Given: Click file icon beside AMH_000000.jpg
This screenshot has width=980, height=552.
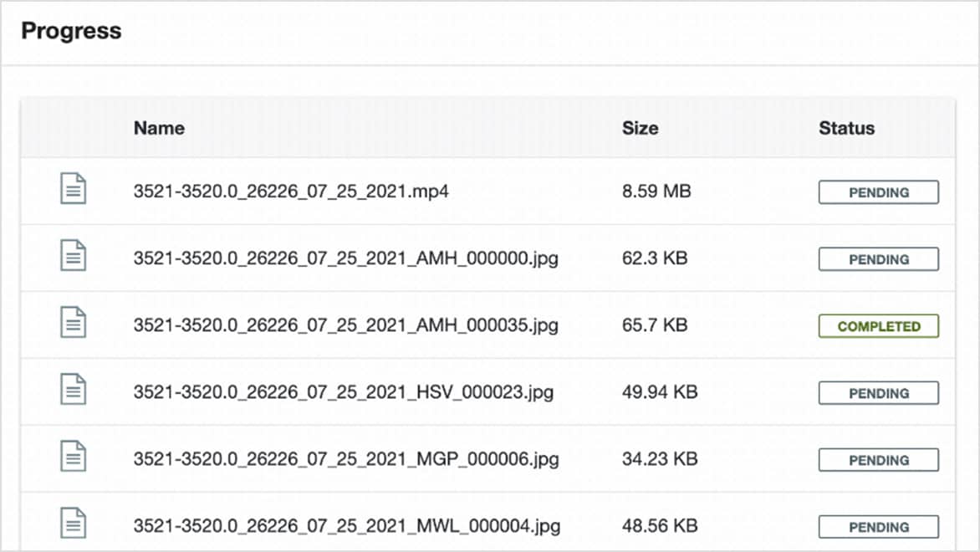Looking at the screenshot, I should (x=74, y=255).
